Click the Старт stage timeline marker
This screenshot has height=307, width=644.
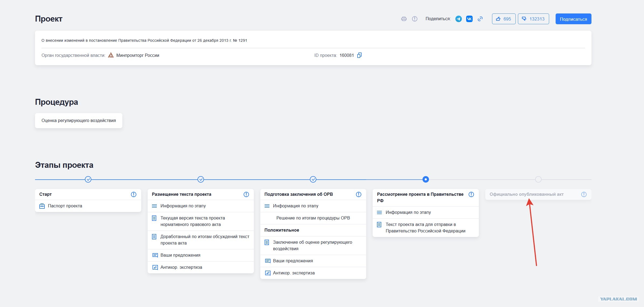point(88,179)
